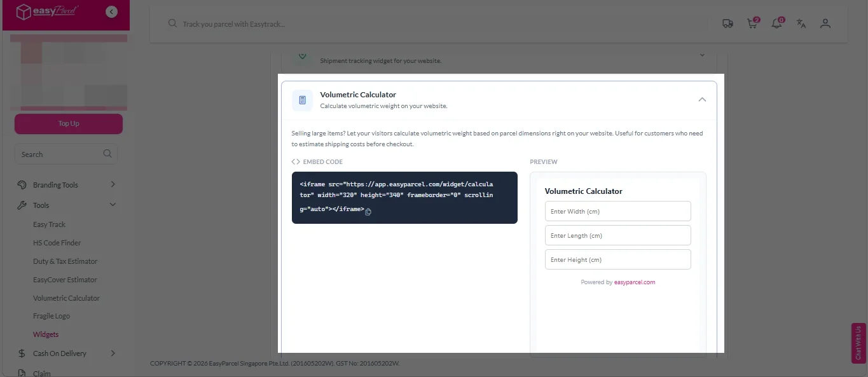Open Easy Track in sidebar
The width and height of the screenshot is (868, 377).
click(49, 224)
